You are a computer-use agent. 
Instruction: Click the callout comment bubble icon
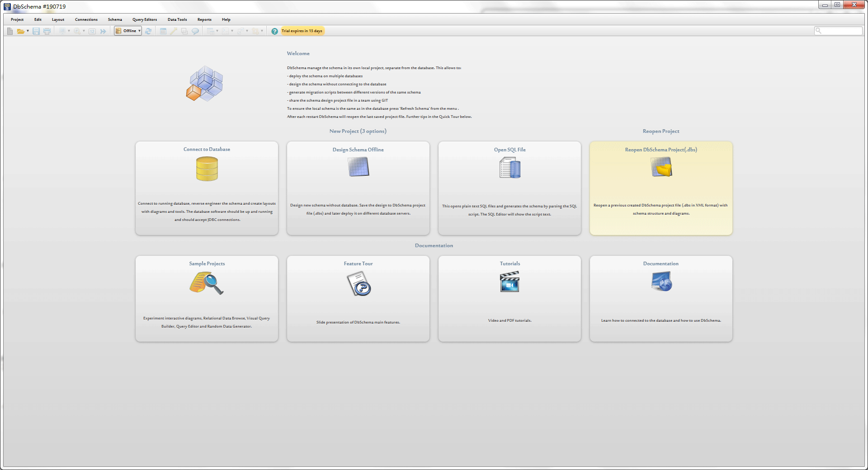click(x=195, y=31)
